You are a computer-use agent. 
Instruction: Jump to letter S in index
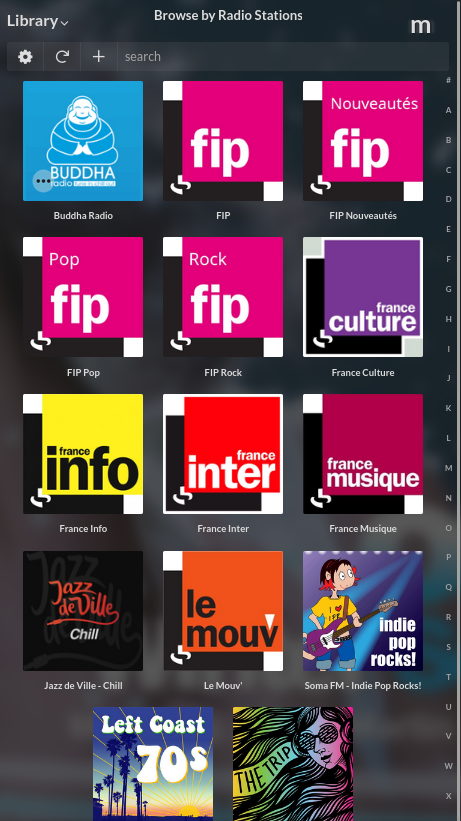448,647
